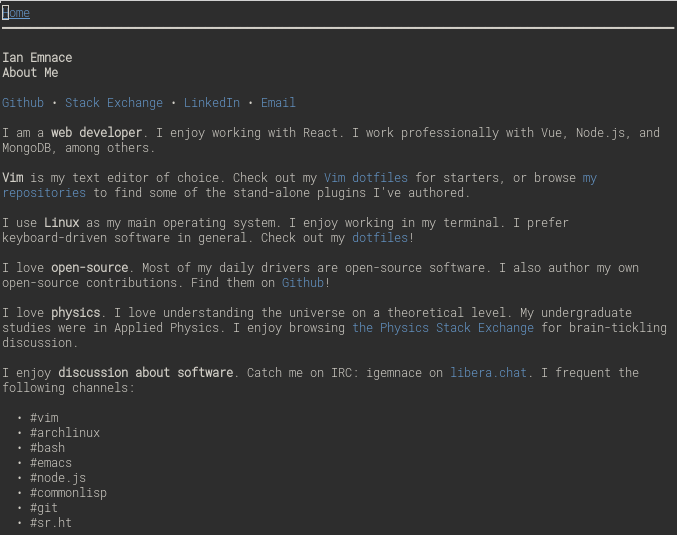Visit the Physics Stack Exchange link
Screen dimensions: 677x535
pos(443,328)
